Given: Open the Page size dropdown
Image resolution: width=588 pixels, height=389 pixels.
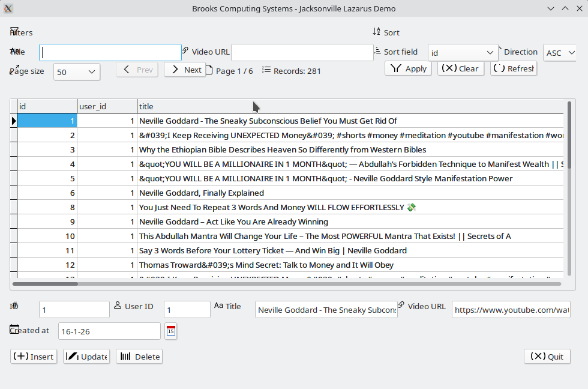Looking at the screenshot, I should (x=77, y=72).
